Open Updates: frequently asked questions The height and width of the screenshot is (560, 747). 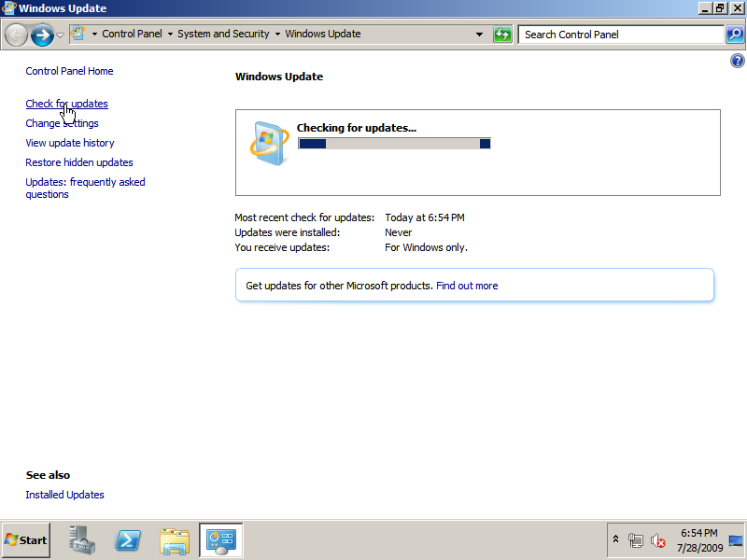85,189
